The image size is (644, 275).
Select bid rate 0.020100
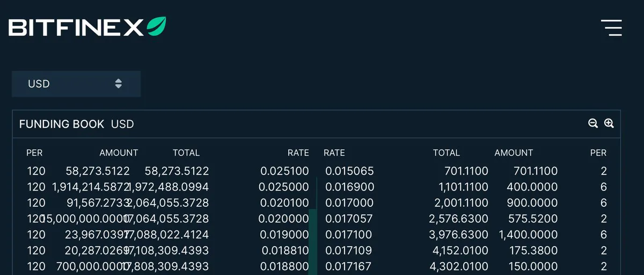pyautogui.click(x=284, y=203)
